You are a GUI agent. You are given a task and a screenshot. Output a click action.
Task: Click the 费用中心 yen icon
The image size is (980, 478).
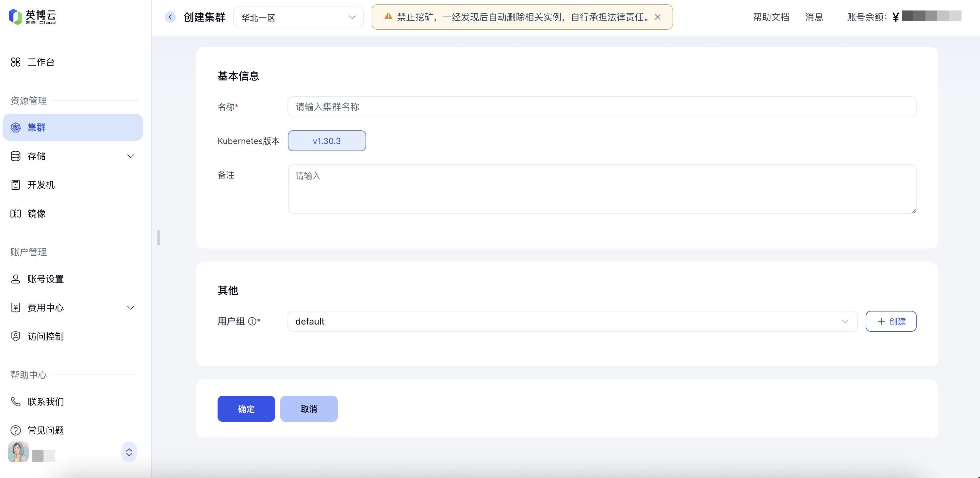16,308
